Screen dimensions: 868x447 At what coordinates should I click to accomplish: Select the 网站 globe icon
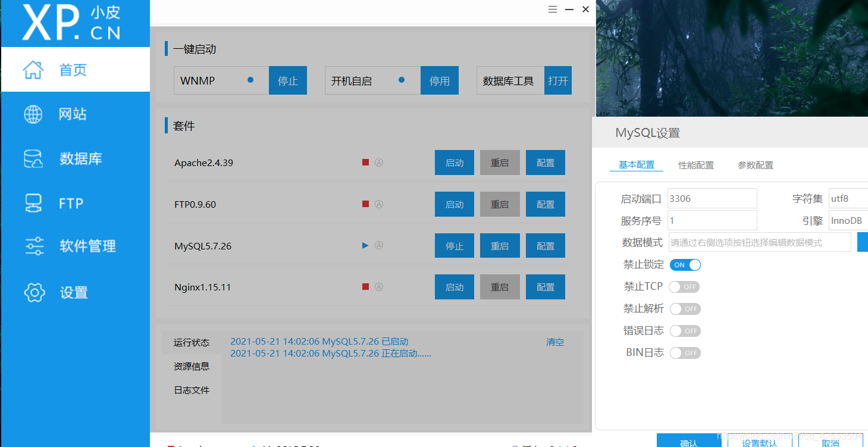pos(33,114)
